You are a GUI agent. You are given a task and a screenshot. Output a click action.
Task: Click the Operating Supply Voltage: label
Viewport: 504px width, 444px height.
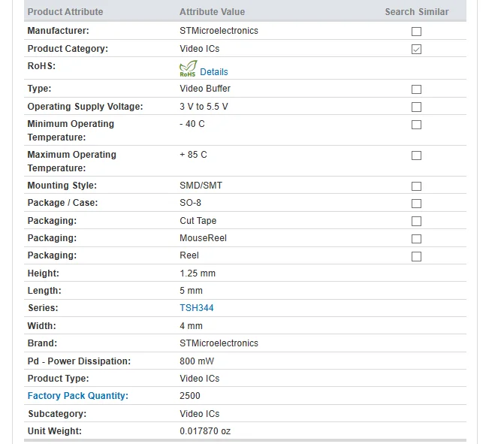click(x=85, y=107)
